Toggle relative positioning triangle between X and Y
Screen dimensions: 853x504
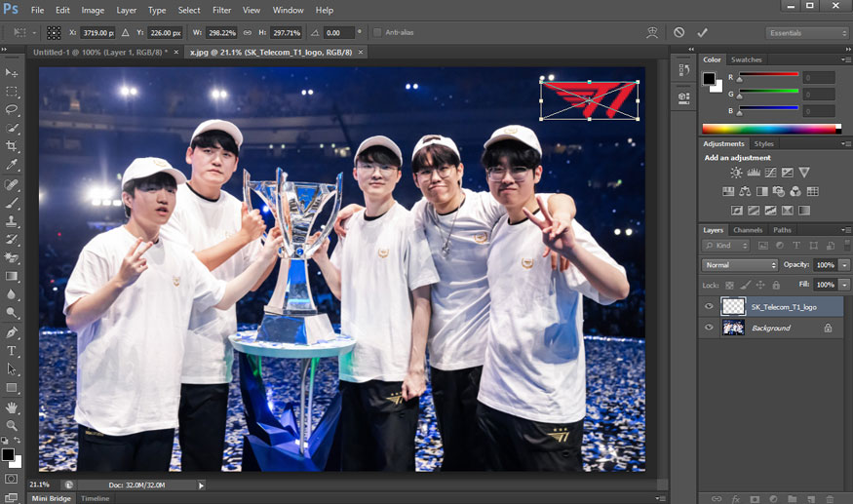click(x=125, y=32)
